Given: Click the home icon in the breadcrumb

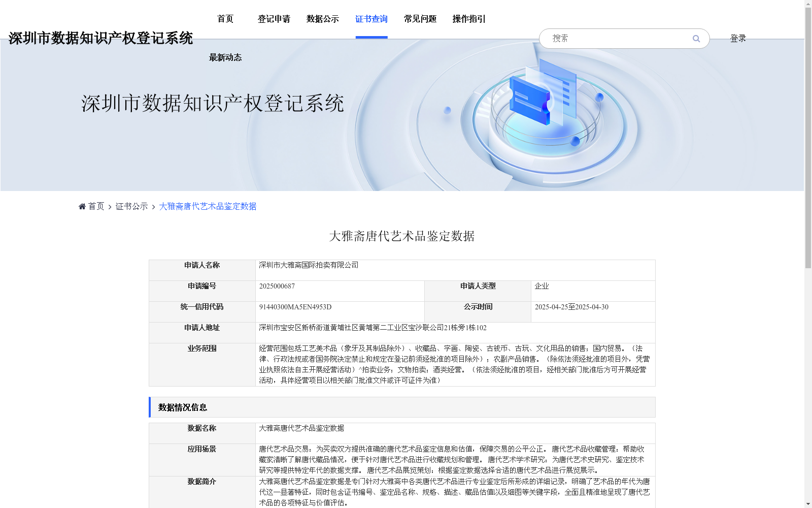Looking at the screenshot, I should 82,206.
